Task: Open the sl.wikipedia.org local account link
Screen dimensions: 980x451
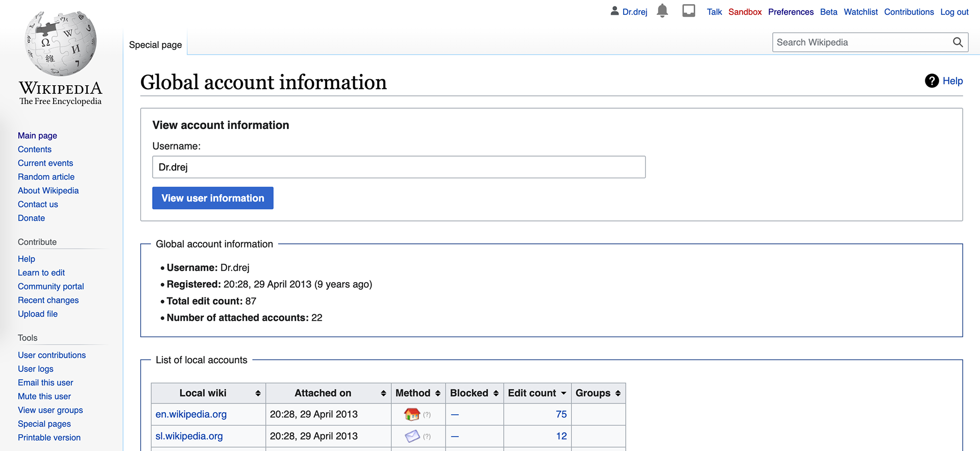Action: 189,436
